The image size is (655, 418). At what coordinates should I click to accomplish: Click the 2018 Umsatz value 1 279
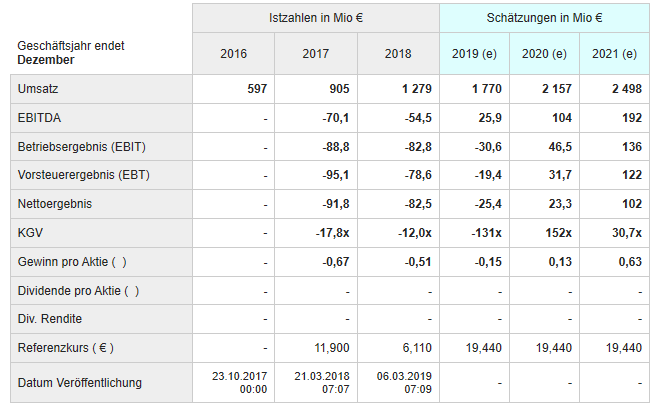416,89
